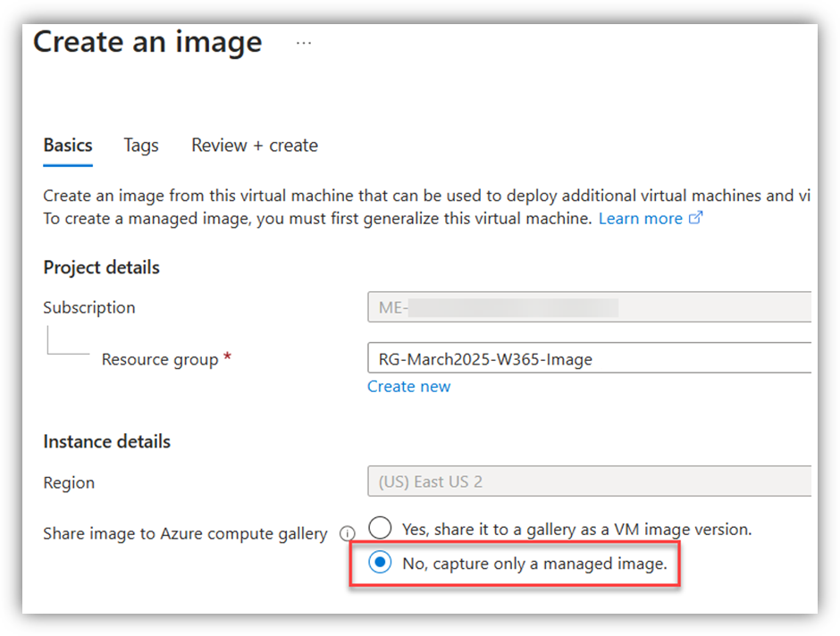Click the Subscription dropdown field
This screenshot has width=840, height=636.
[x=588, y=307]
